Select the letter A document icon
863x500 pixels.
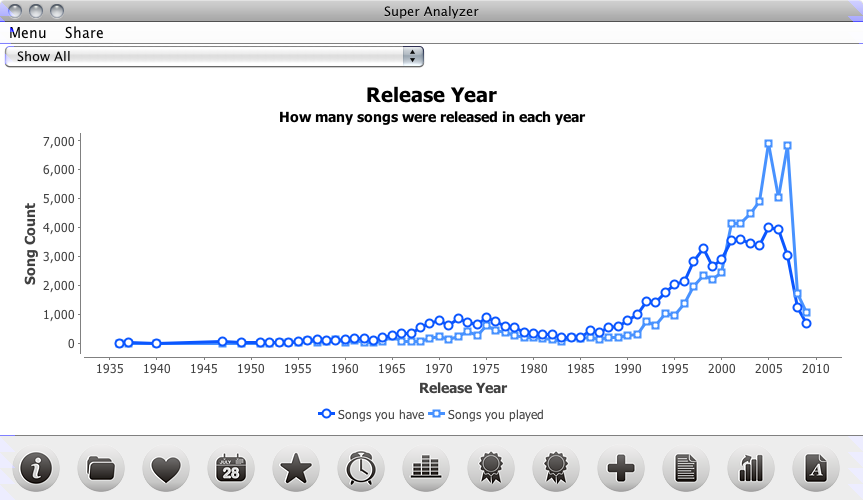point(815,469)
